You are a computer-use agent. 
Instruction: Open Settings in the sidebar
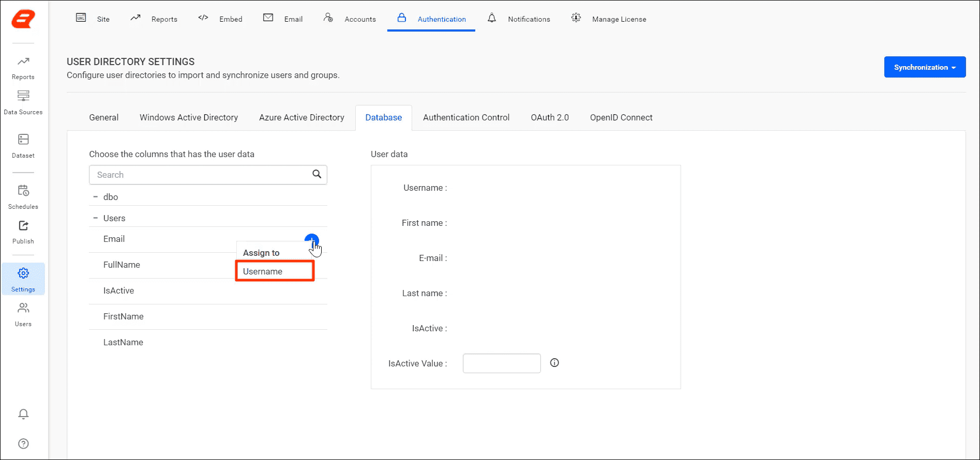[23, 279]
